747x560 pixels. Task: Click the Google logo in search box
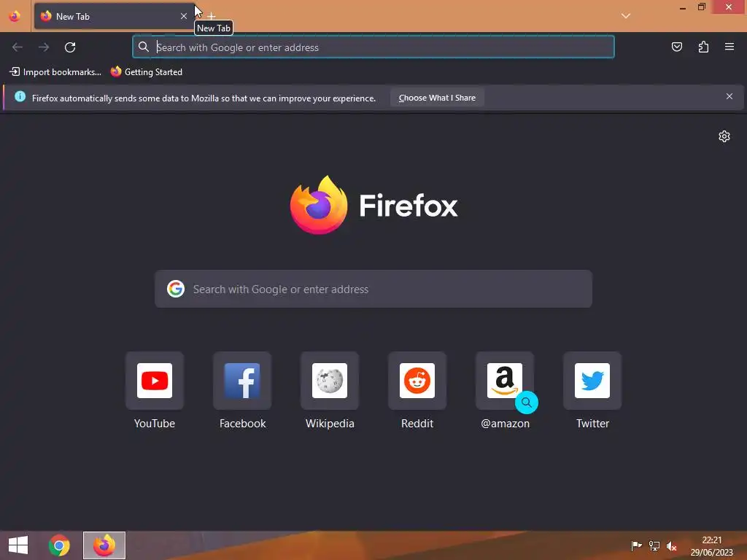pos(176,289)
